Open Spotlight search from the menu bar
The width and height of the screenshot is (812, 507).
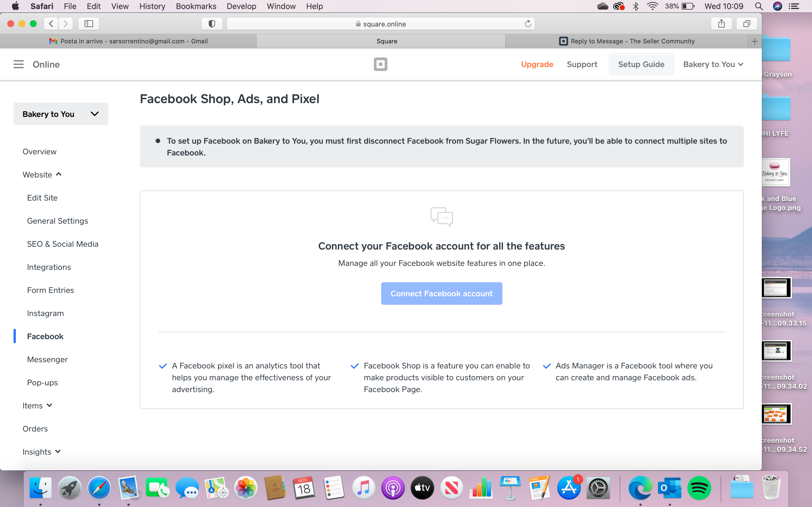pyautogui.click(x=759, y=6)
